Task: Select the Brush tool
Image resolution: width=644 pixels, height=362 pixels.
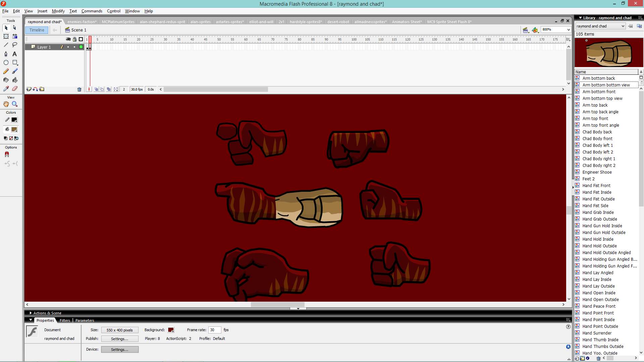Action: point(14,71)
